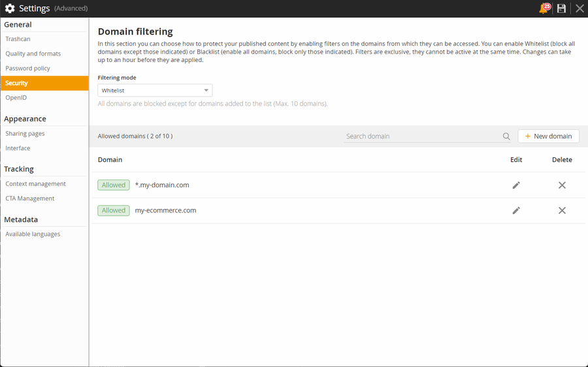The width and height of the screenshot is (588, 367).
Task: Open CTA Management settings
Action: click(30, 199)
